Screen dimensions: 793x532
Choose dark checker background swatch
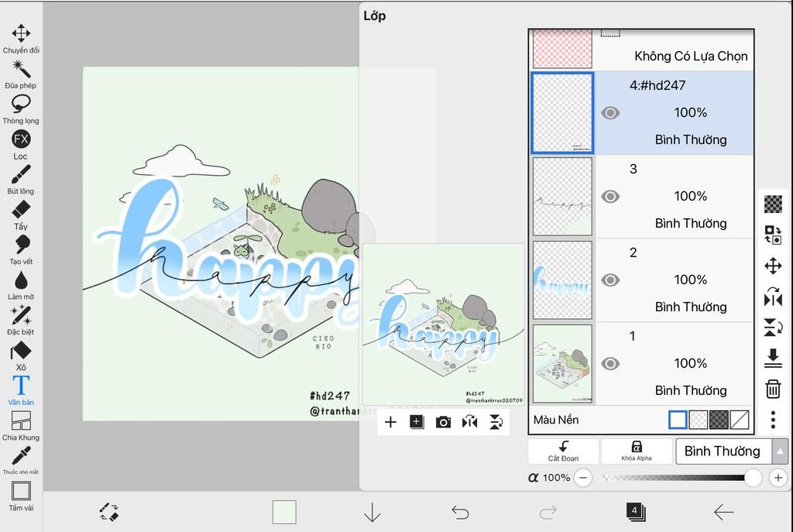719,420
